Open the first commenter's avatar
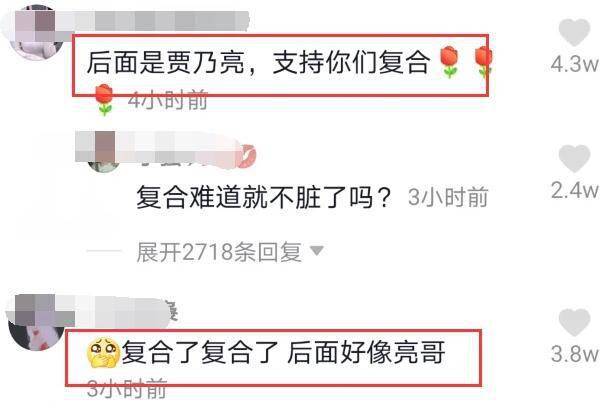This screenshot has width=614, height=409. click(x=37, y=35)
